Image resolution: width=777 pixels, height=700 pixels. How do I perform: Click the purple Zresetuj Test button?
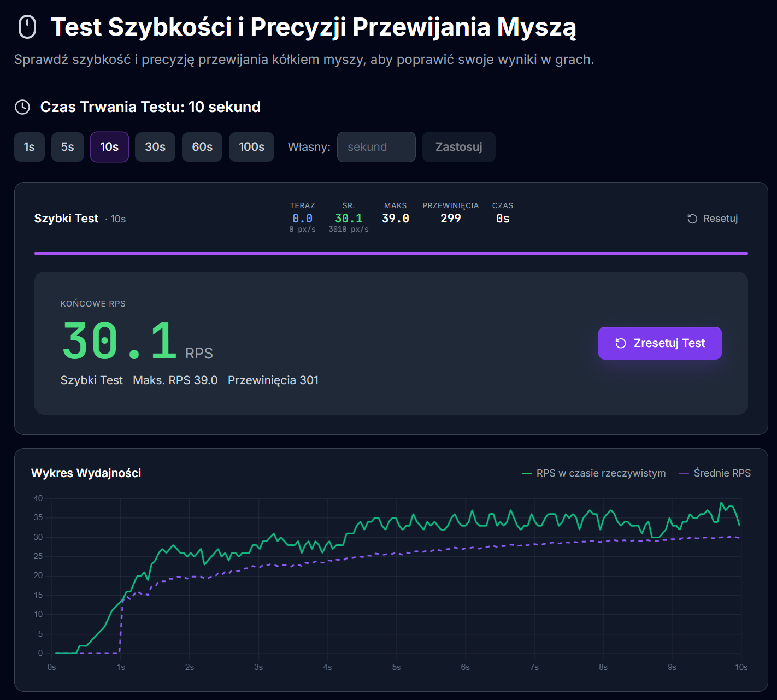click(660, 343)
